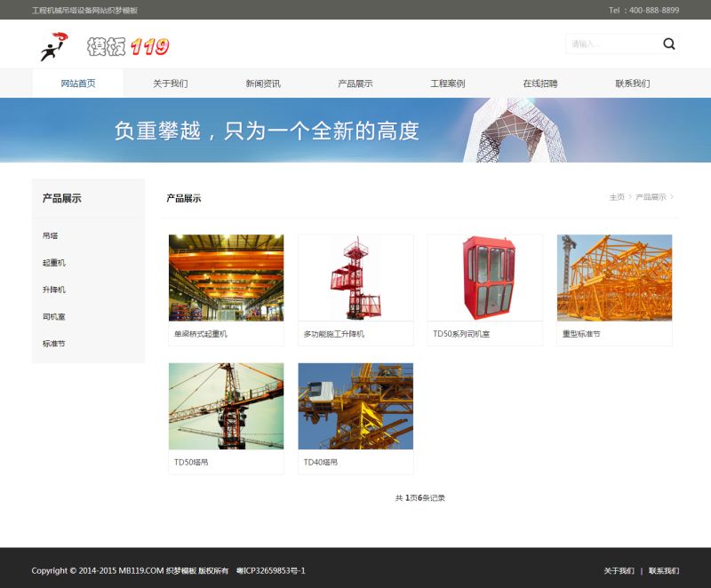This screenshot has width=711, height=588.
Task: Click the footer 联系我们 link
Action: click(x=664, y=571)
